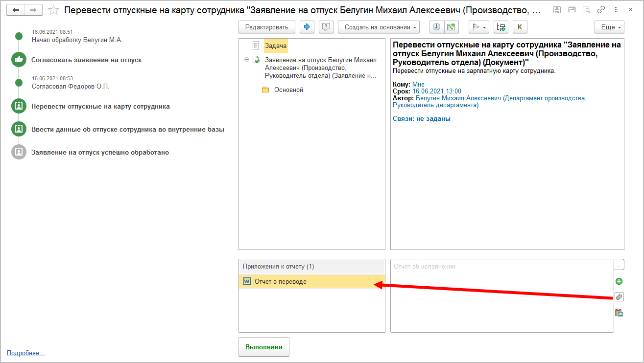
Task: Click the green checkered icon beside the clock
Action: 451,27
